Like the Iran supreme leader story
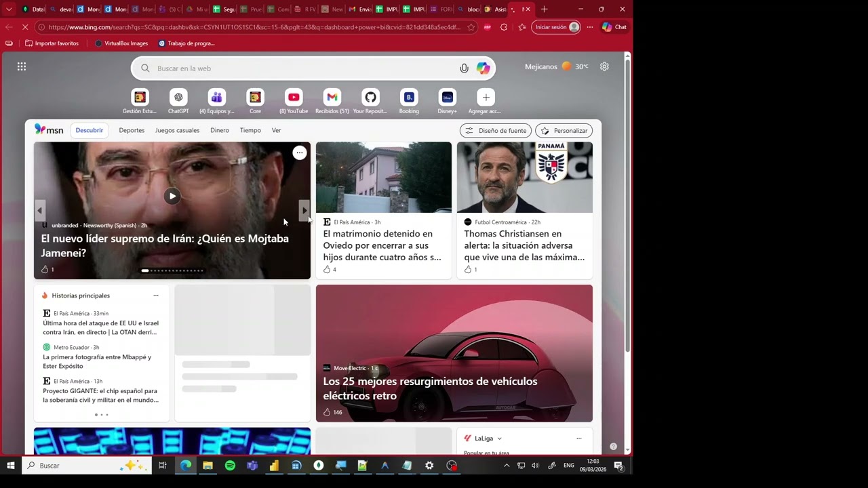The width and height of the screenshot is (868, 488). [45, 269]
